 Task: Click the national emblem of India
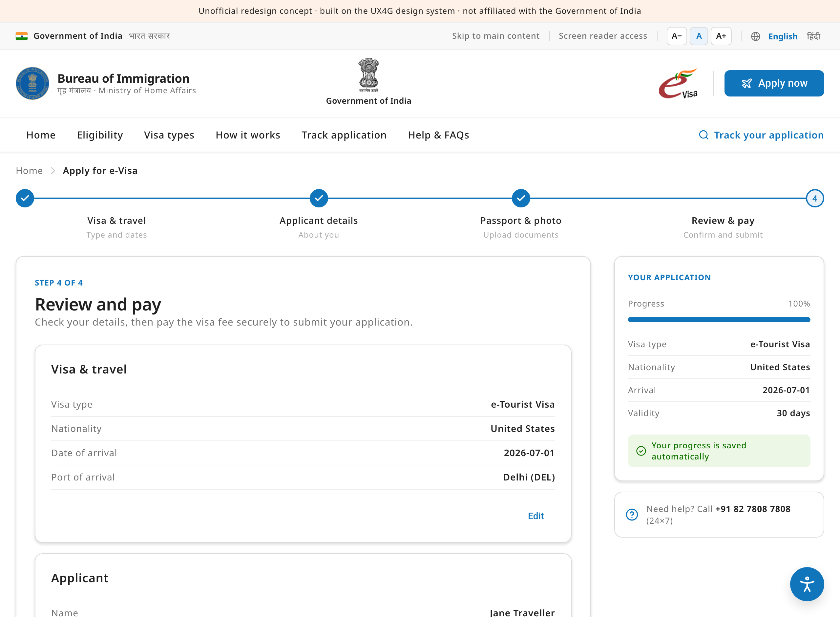(368, 75)
